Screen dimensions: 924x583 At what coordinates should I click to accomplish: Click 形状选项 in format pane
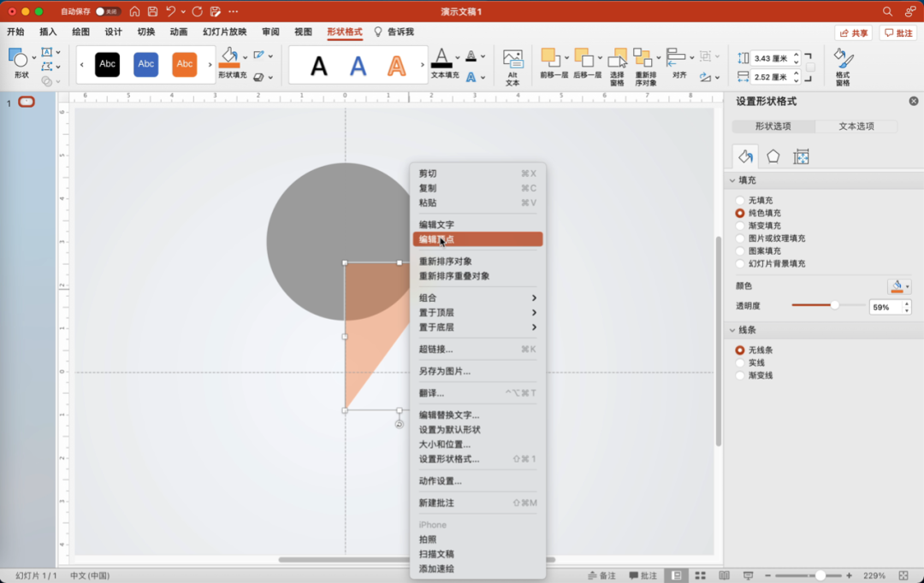773,126
